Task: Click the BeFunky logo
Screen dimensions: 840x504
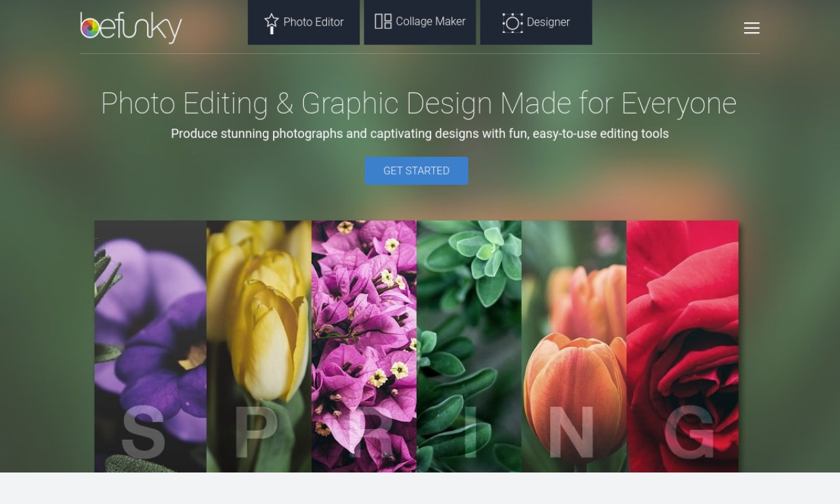Action: [x=131, y=28]
